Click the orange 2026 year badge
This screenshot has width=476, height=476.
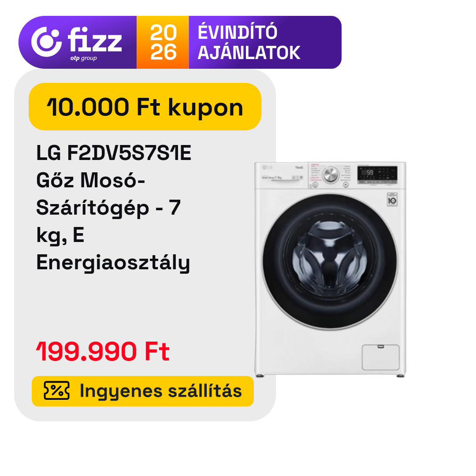pos(163,42)
